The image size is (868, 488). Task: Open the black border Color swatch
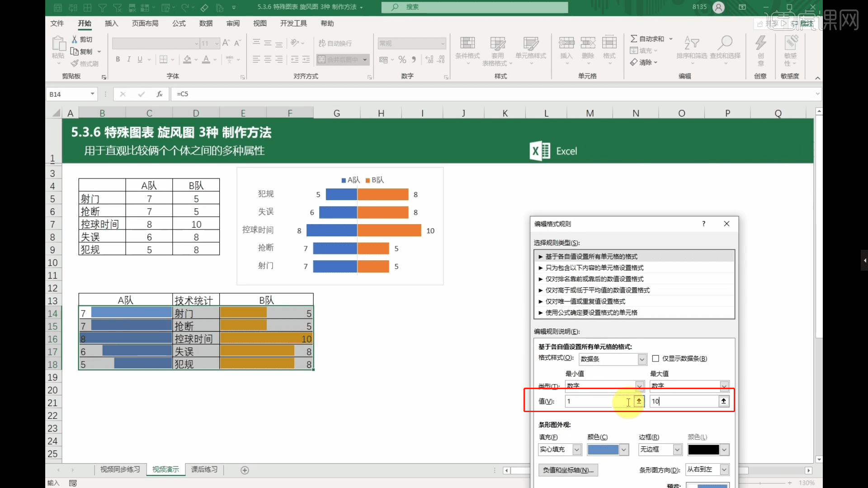tap(708, 450)
